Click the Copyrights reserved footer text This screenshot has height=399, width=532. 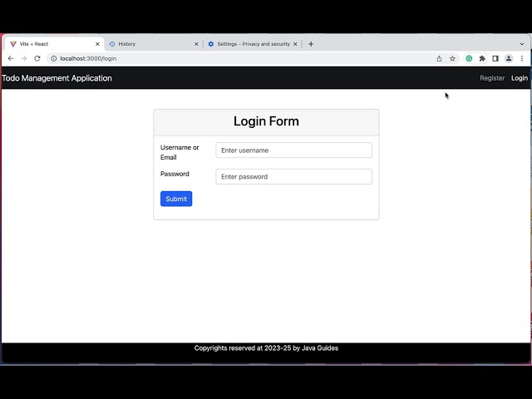(266, 348)
